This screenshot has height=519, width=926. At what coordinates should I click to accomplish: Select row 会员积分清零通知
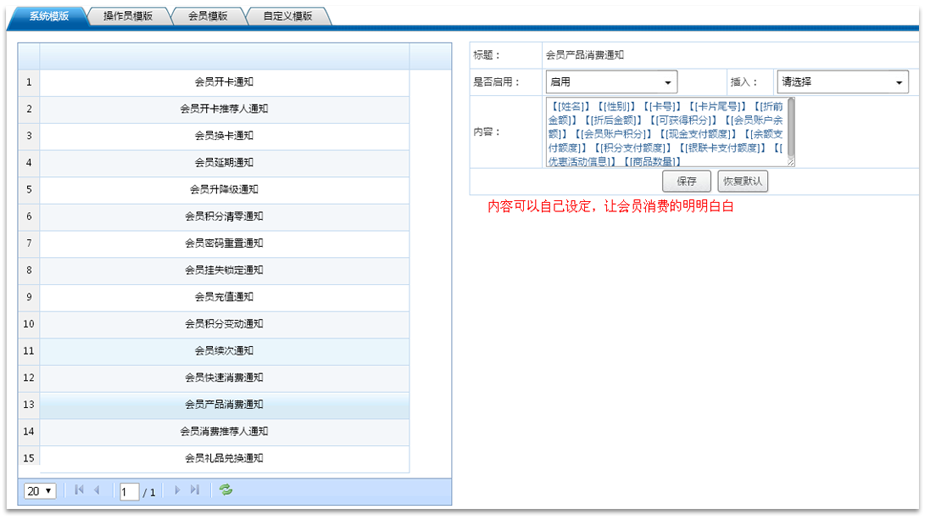click(224, 216)
